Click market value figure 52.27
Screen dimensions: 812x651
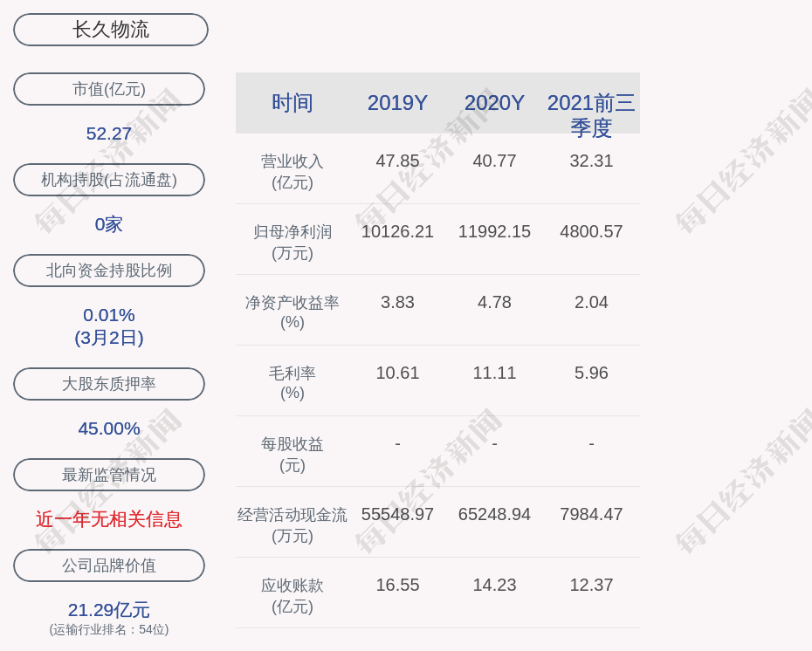click(109, 134)
